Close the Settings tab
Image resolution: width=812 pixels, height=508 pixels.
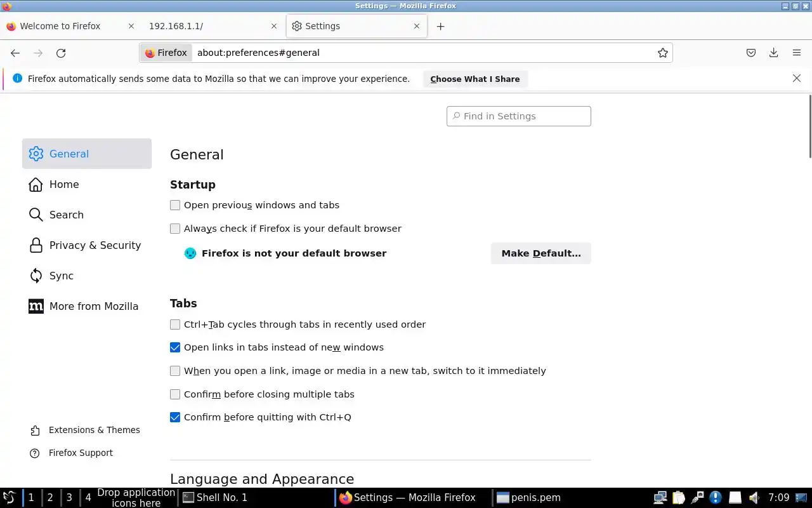click(417, 26)
